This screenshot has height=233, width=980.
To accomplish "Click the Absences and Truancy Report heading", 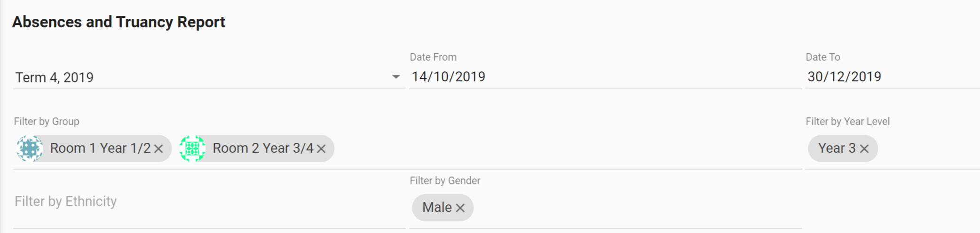I will tap(119, 22).
